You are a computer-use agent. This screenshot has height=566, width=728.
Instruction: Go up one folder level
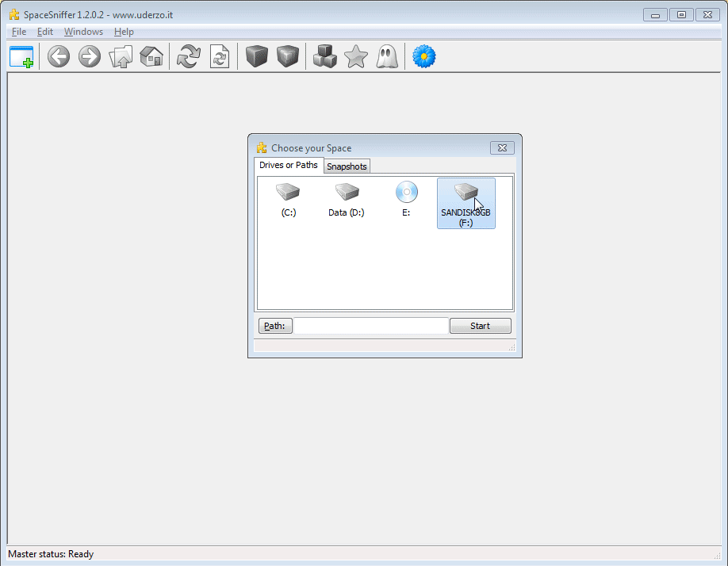(x=121, y=57)
